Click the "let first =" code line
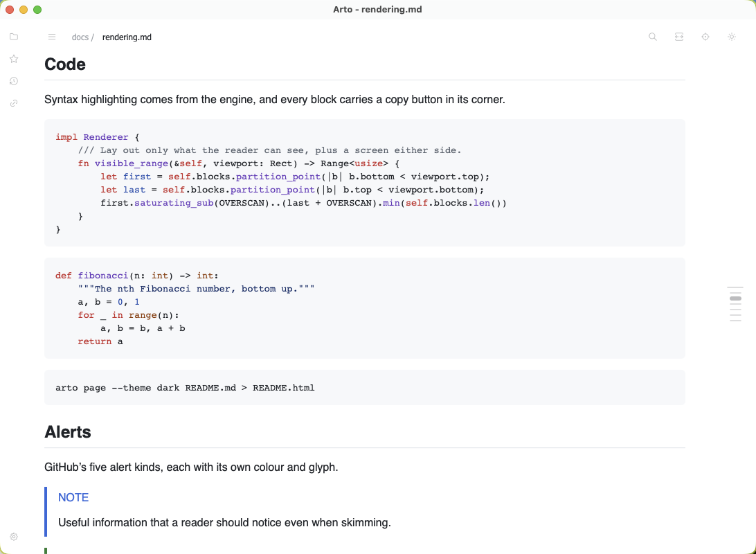The width and height of the screenshot is (756, 554). tap(295, 177)
